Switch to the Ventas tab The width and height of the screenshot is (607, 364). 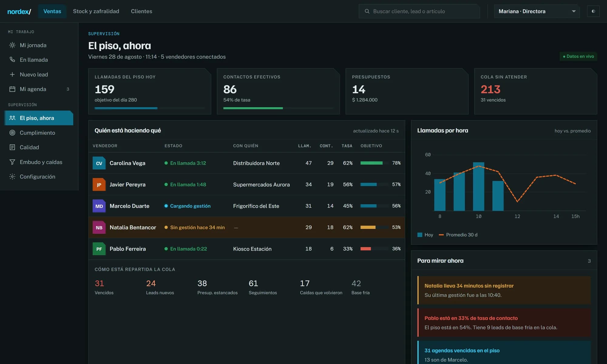[52, 11]
